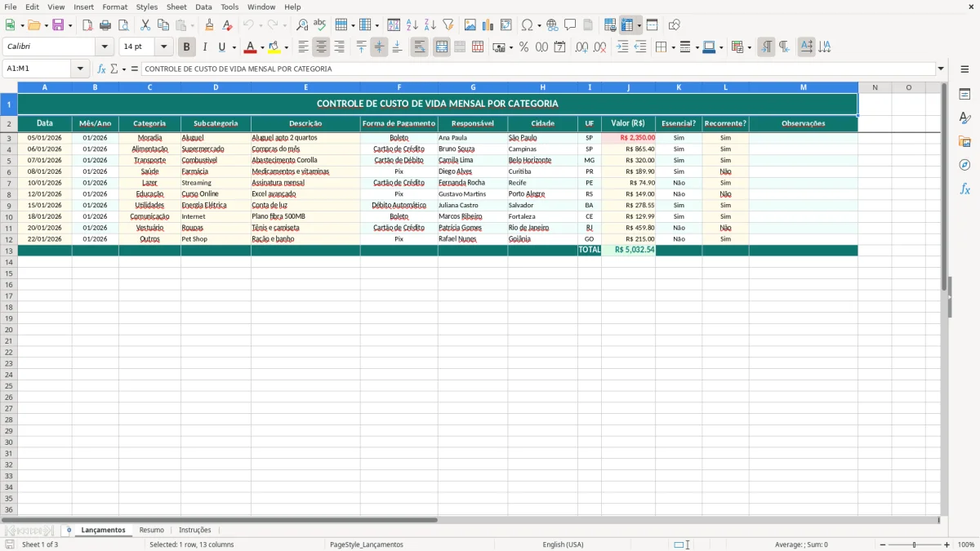Click Format as Percent icon
The height and width of the screenshot is (551, 980).
pyautogui.click(x=523, y=47)
